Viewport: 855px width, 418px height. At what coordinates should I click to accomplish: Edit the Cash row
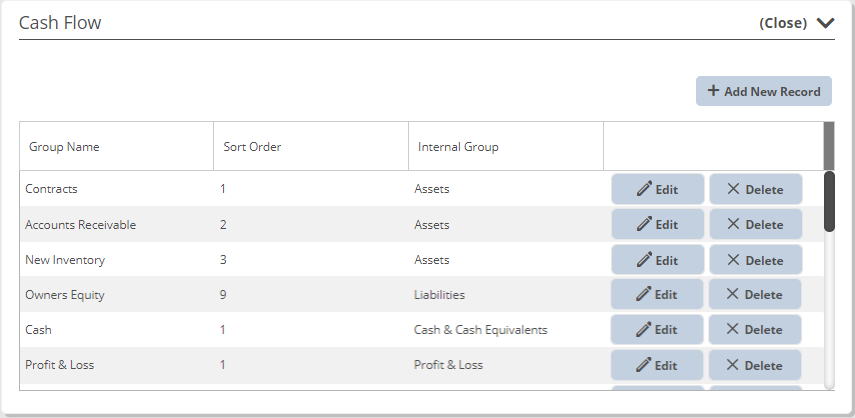657,329
